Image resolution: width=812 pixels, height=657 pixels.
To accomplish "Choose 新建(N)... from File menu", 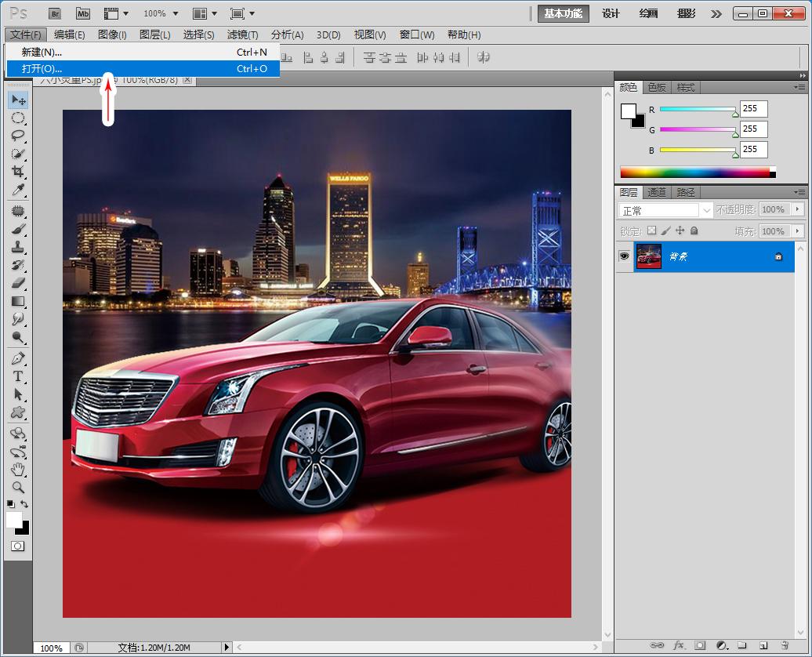I will pos(143,52).
